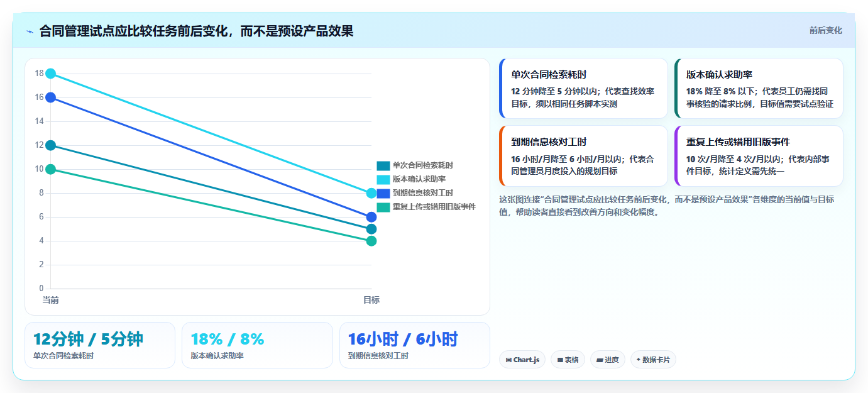Click caption 版本确认求助率 under 18% stat
Image resolution: width=868 pixels, height=393 pixels.
tap(217, 356)
